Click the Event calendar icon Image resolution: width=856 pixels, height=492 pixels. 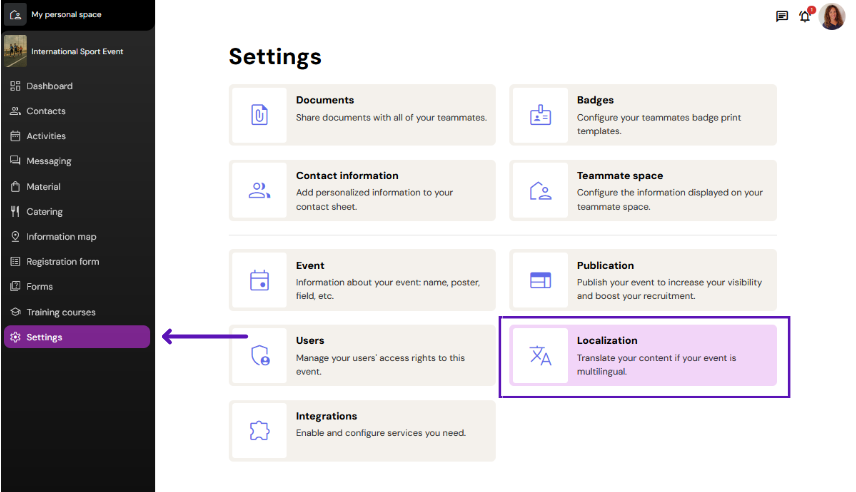tap(259, 280)
